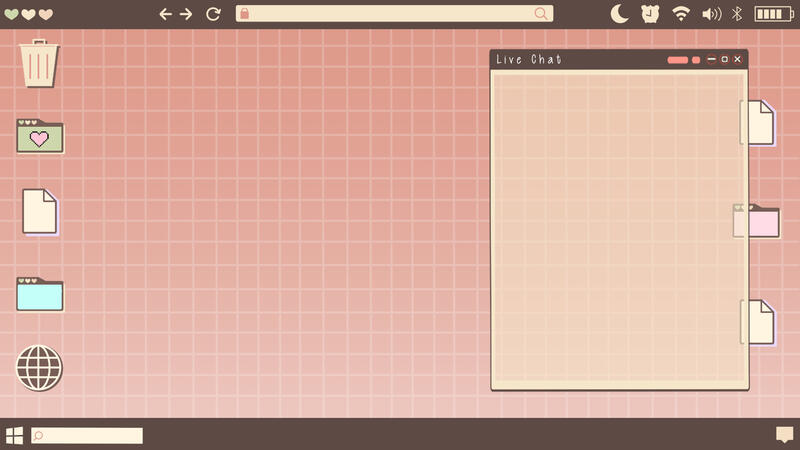Click the refresh icon in top bar
800x450 pixels.
click(x=213, y=14)
